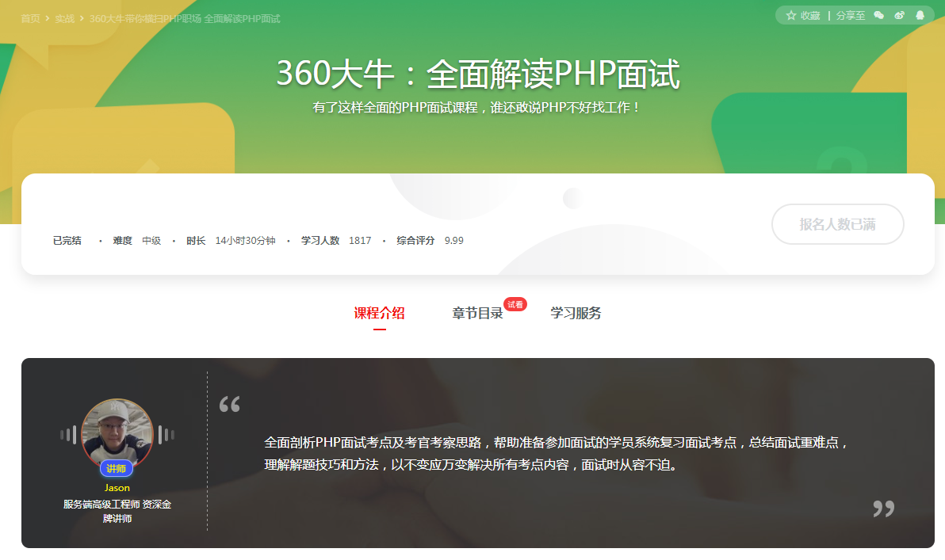The height and width of the screenshot is (560, 945).
Task: Share course via WeChat icon
Action: coord(878,15)
